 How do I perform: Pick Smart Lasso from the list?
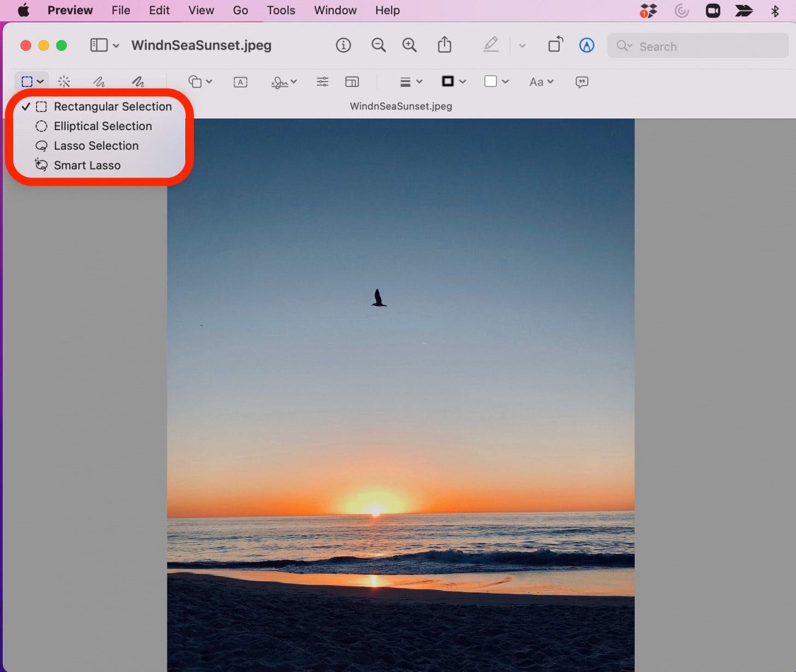[87, 166]
